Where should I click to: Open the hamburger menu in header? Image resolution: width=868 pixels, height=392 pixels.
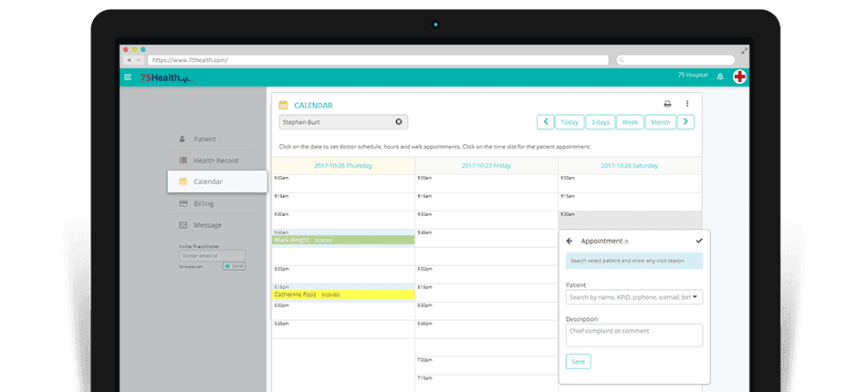coord(128,77)
